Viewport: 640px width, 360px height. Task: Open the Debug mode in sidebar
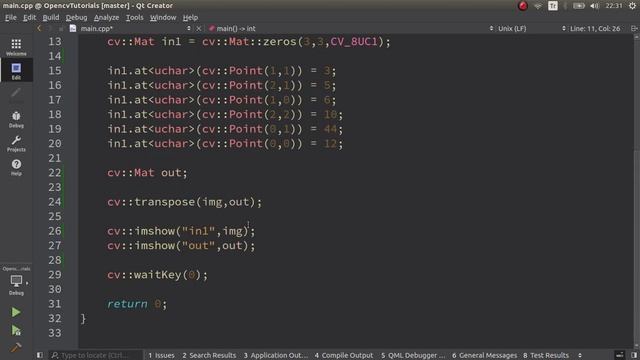(x=16, y=119)
